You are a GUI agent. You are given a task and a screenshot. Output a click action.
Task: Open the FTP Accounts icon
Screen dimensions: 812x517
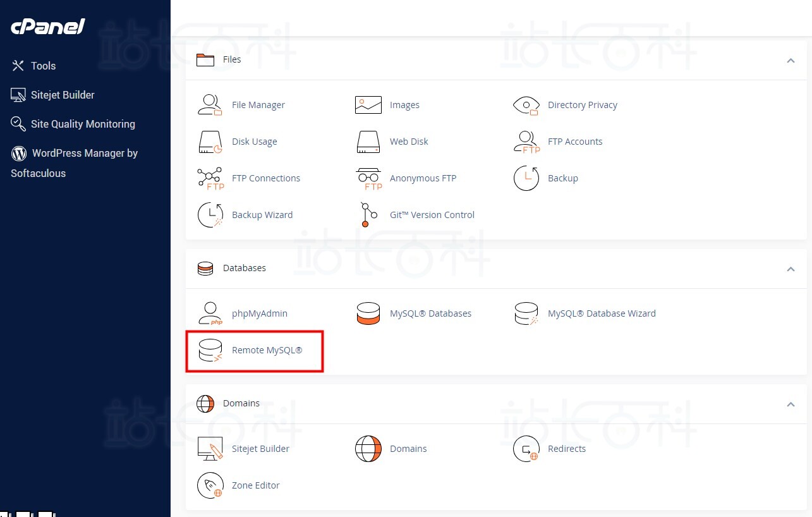[526, 142]
